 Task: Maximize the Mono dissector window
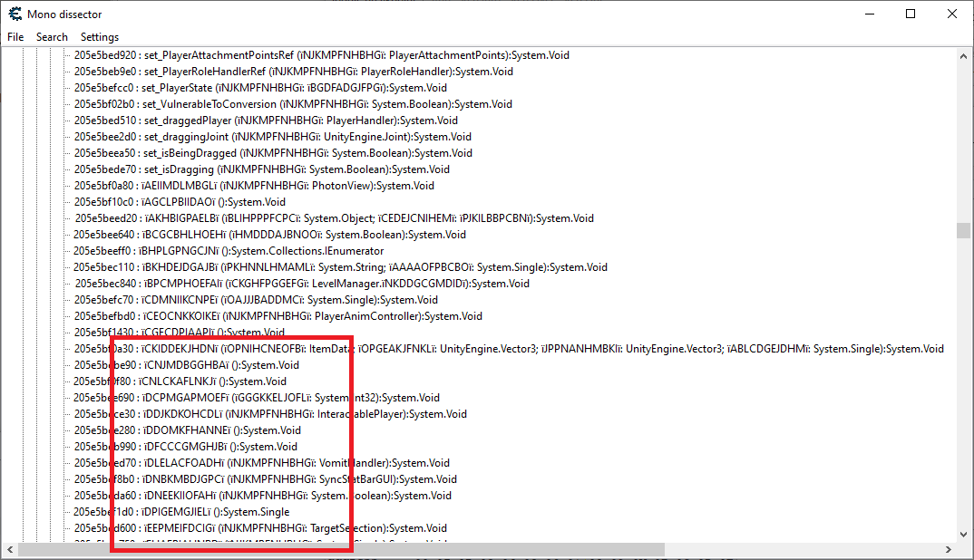tap(911, 14)
